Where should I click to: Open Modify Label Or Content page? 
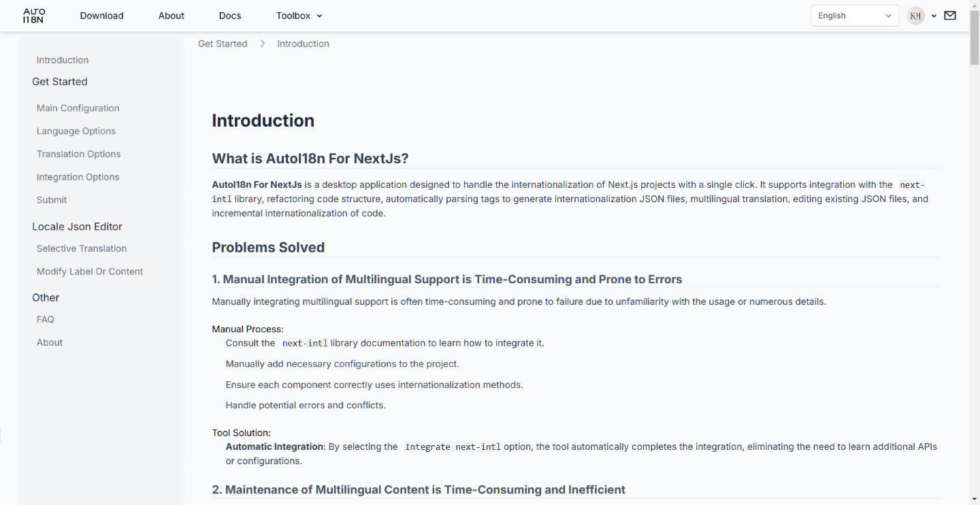pyautogui.click(x=90, y=272)
